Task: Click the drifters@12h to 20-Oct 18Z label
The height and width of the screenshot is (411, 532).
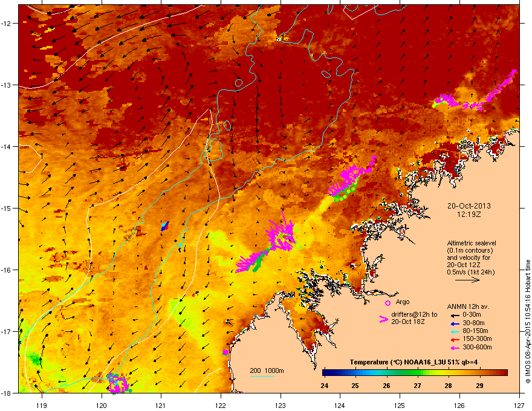Action: coord(414,318)
